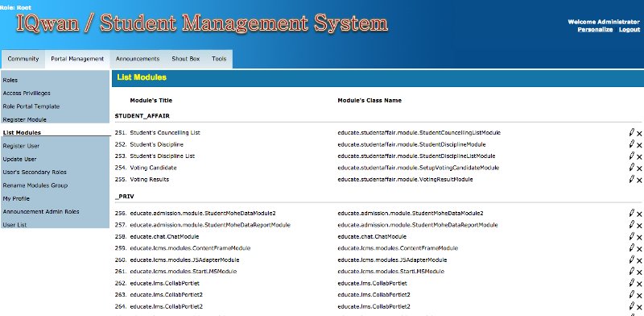Edit module 253 Student's Discipline List
This screenshot has height=316, width=644.
click(632, 155)
